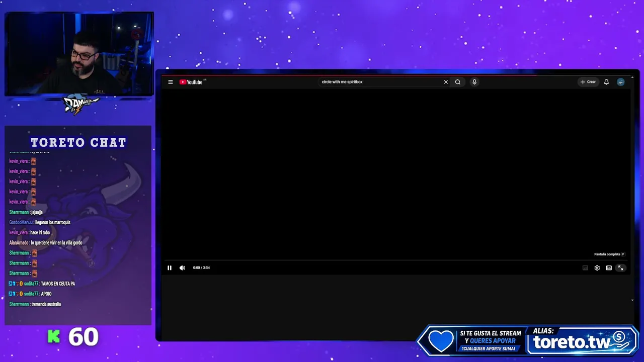Select chat message 'lo que tiene vivir en la villa gordo'
This screenshot has height=362, width=644.
pos(56,243)
